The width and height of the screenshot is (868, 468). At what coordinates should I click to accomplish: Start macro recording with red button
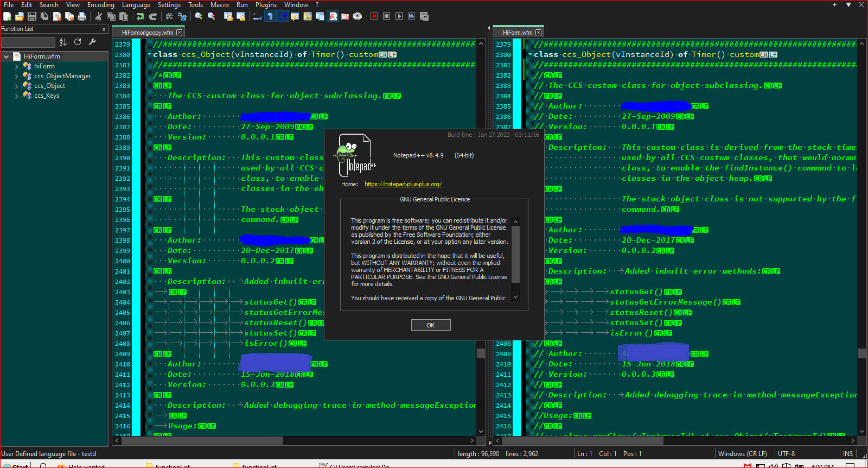[374, 16]
